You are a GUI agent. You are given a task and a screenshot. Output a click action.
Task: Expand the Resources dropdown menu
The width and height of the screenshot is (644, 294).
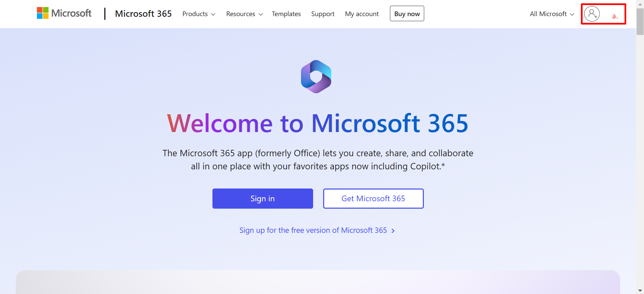(244, 14)
